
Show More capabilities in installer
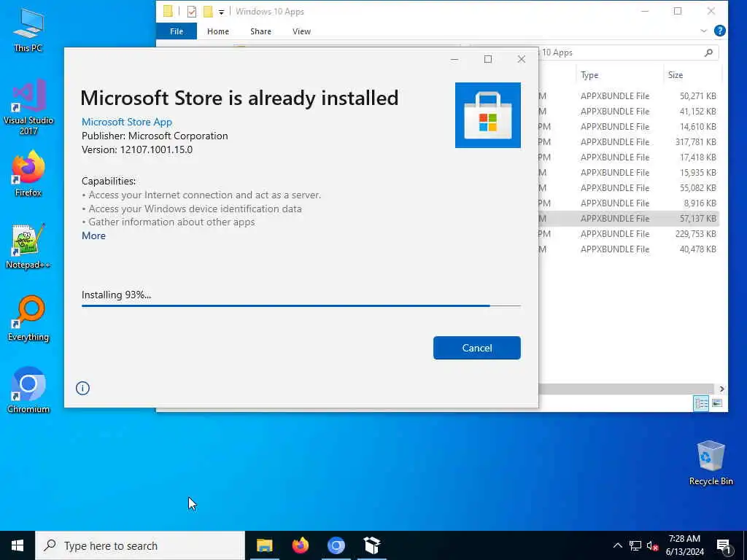click(x=93, y=236)
